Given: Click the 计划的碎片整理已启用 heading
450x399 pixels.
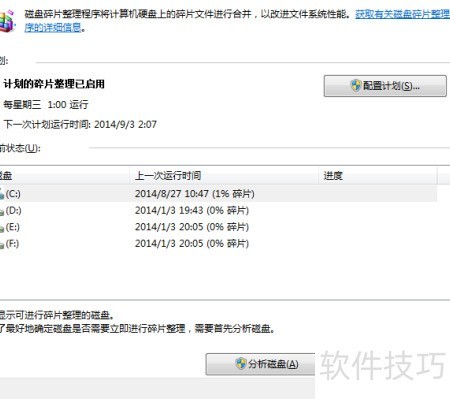Looking at the screenshot, I should click(x=54, y=84).
